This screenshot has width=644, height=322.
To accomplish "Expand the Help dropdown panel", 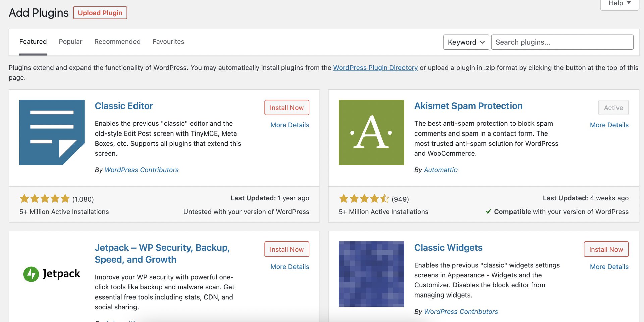I will coord(620,3).
